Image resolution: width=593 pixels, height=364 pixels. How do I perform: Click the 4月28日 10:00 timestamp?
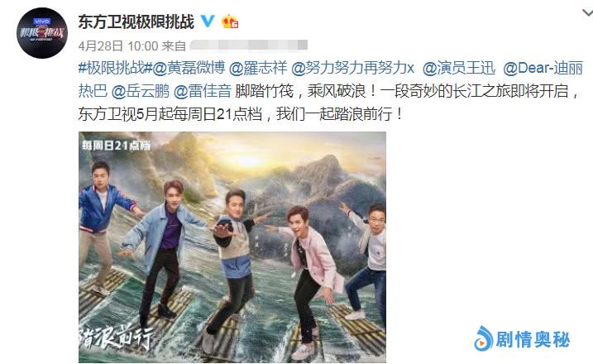118,45
